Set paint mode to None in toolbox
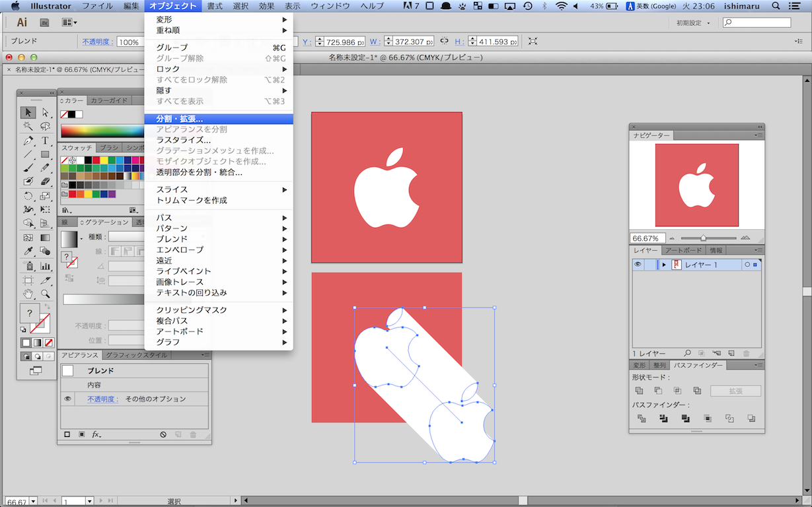The width and height of the screenshot is (812, 507). [x=48, y=343]
